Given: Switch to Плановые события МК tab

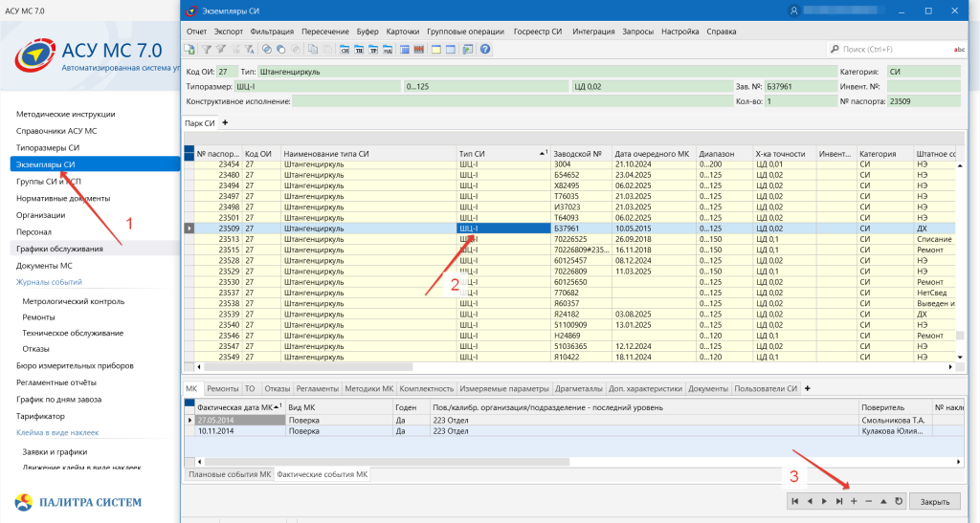Looking at the screenshot, I should tap(230, 474).
